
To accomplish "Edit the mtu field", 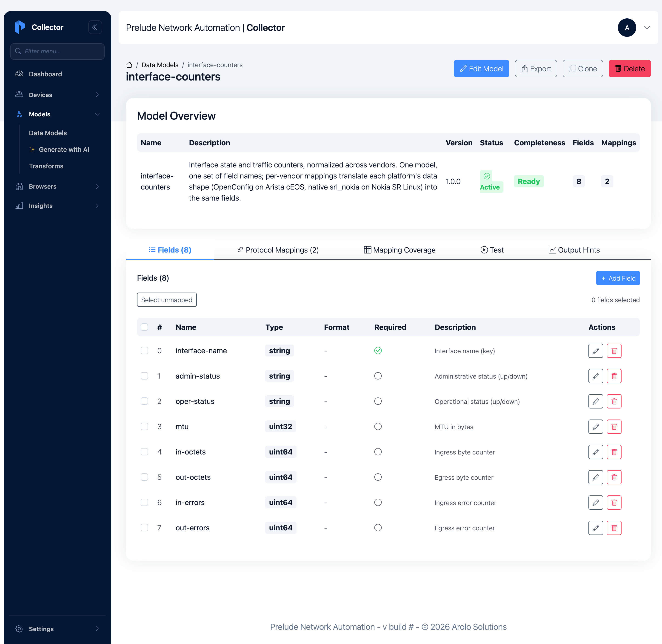I will [x=595, y=426].
